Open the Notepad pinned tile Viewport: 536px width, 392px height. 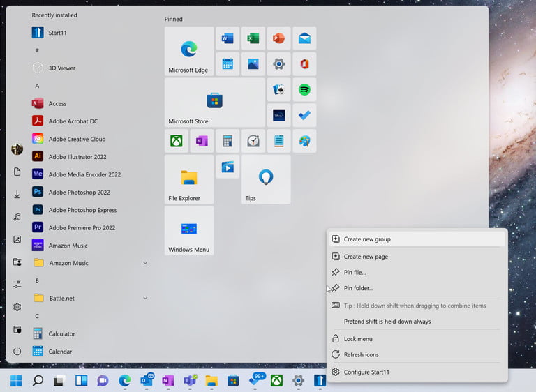point(279,141)
